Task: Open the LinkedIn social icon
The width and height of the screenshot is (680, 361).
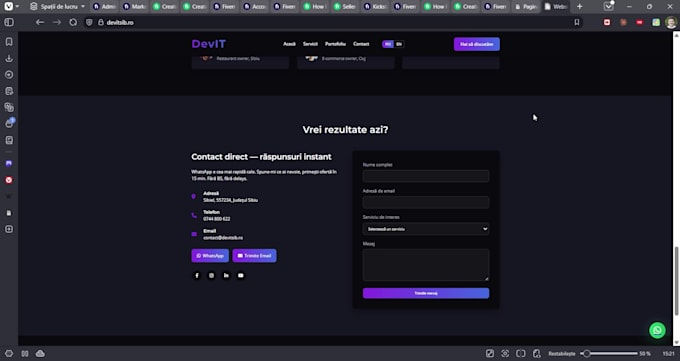Action: (226, 276)
